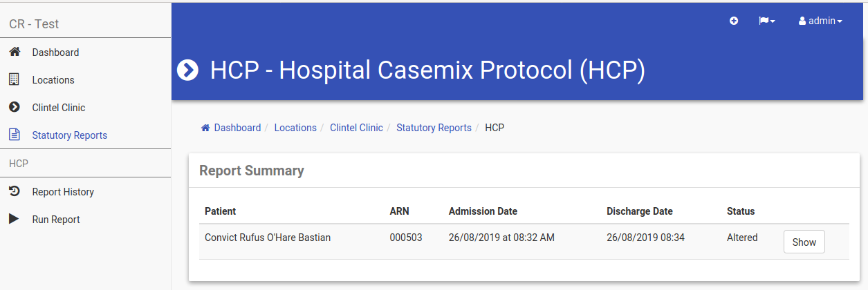Follow the Locations breadcrumb link
The height and width of the screenshot is (290, 868).
pos(295,128)
